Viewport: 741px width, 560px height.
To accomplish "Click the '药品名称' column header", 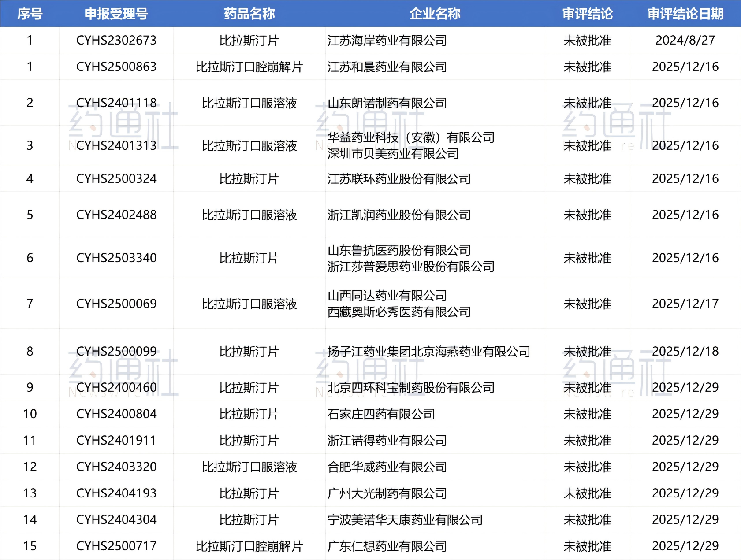I will (249, 14).
